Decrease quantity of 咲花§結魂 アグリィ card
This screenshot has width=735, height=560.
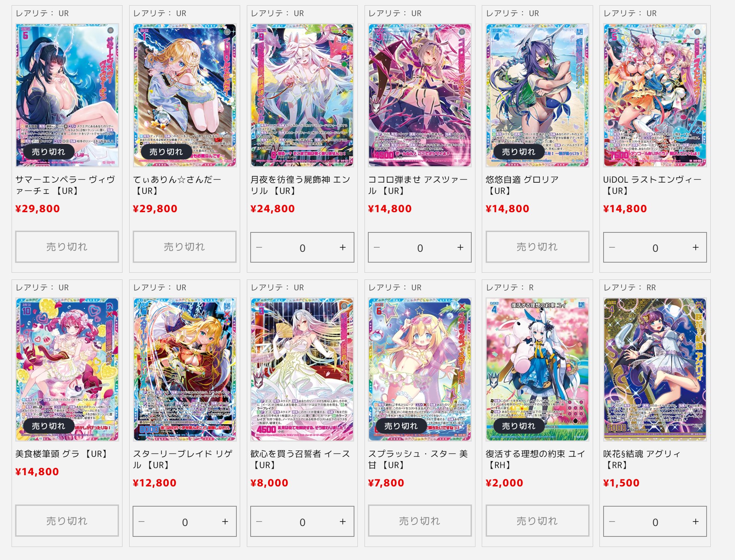click(x=612, y=522)
